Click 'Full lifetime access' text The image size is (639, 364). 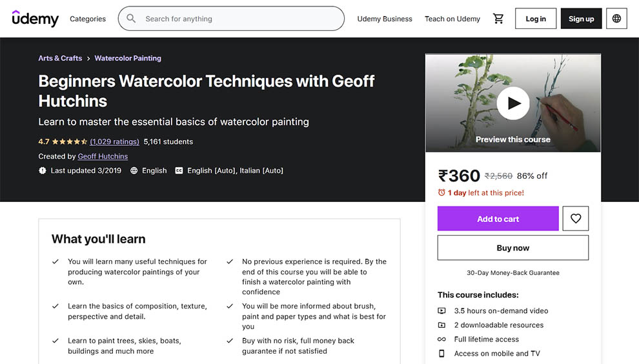click(486, 339)
